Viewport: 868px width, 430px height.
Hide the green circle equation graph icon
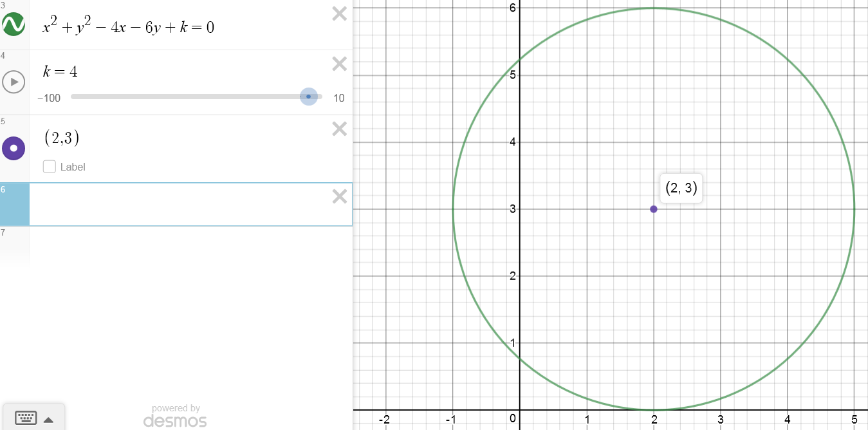(x=14, y=25)
